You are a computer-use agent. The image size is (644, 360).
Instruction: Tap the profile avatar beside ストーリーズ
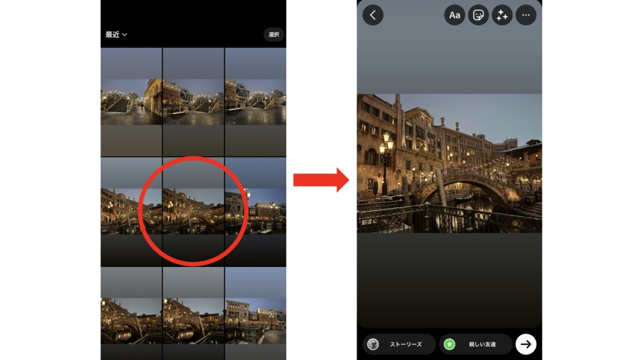[373, 344]
